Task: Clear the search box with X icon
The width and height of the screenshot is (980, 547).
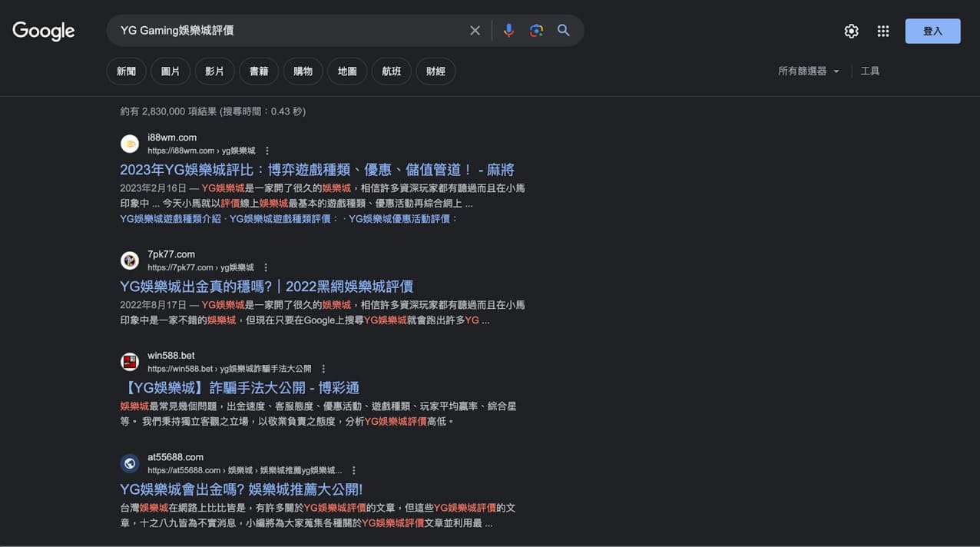Action: 475,31
